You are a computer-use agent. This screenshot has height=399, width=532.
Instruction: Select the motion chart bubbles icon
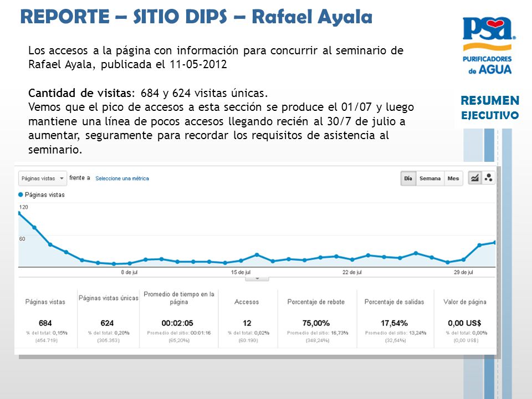(x=489, y=178)
